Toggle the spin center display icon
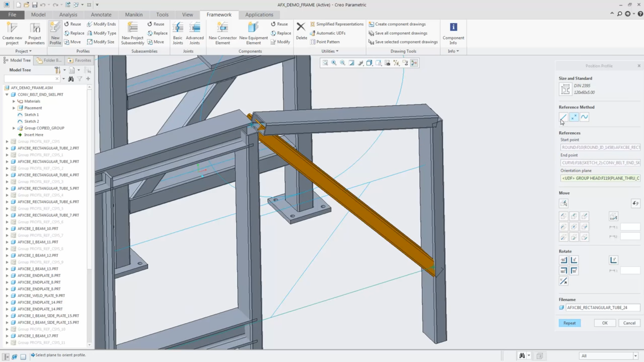This screenshot has height=362, width=644. 414,63
